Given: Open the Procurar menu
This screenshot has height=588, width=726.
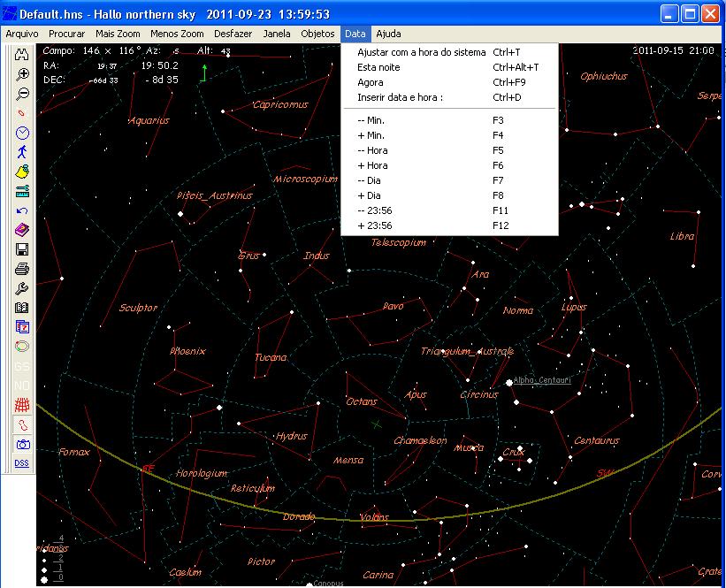Looking at the screenshot, I should (66, 34).
